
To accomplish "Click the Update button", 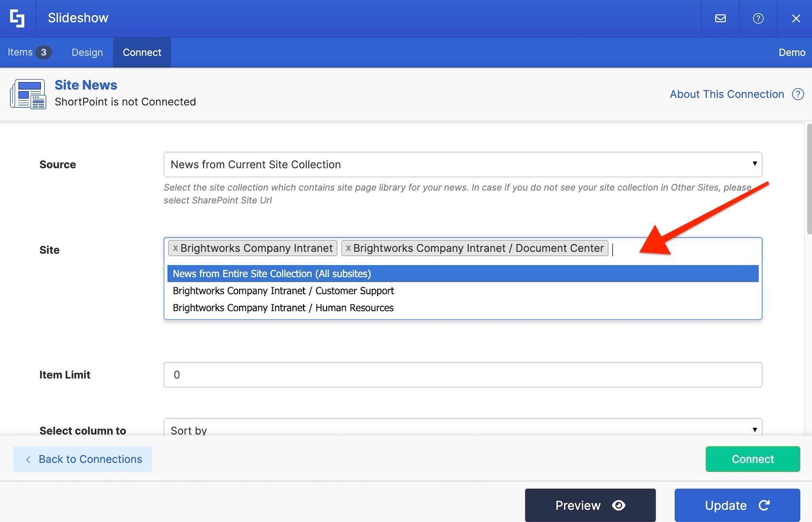I will 737,505.
